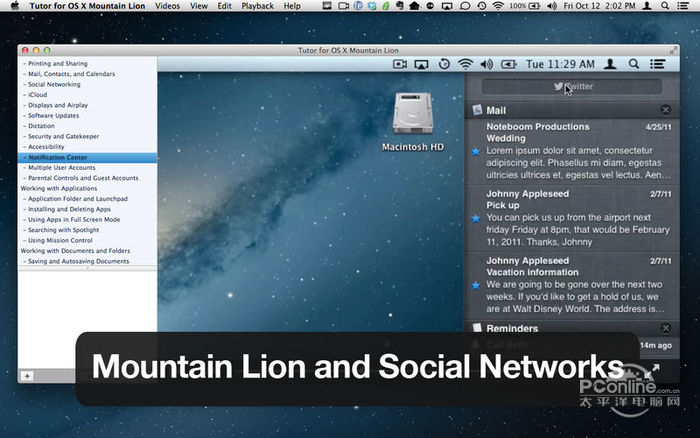Click the Evernote elephant icon in menu bar

click(x=400, y=6)
